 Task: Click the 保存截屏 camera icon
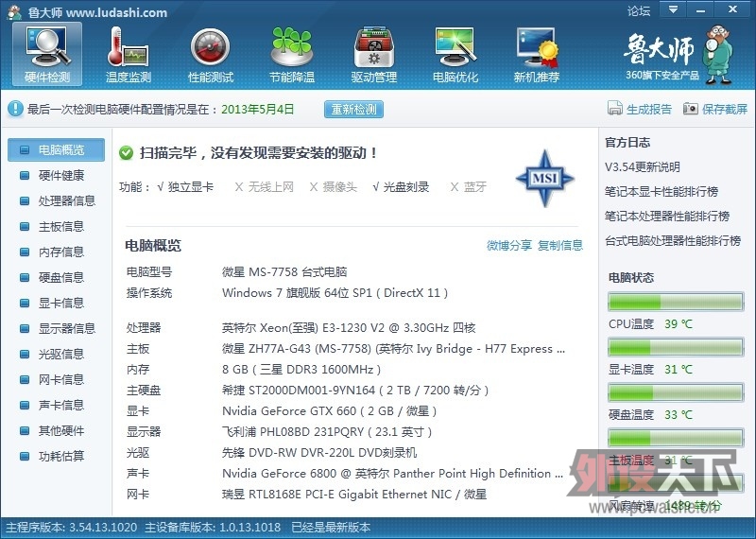coord(691,109)
